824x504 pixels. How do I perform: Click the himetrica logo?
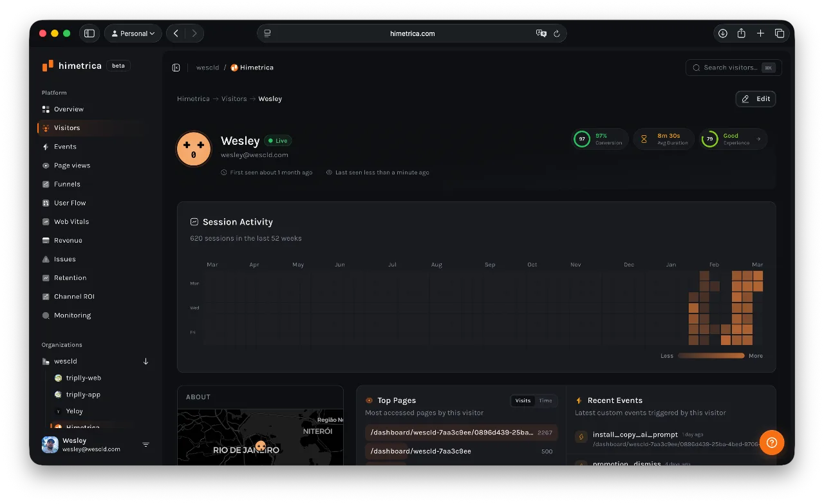point(71,66)
